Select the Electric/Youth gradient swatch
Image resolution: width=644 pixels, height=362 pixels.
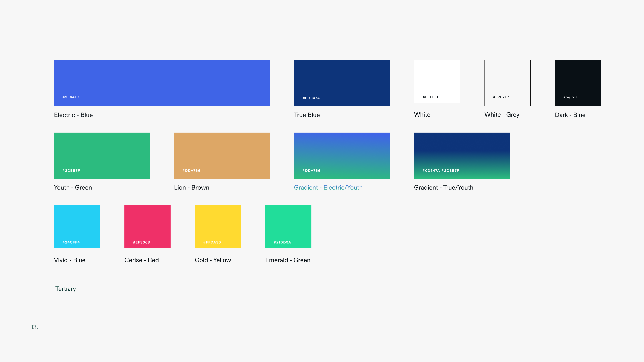pos(342,152)
